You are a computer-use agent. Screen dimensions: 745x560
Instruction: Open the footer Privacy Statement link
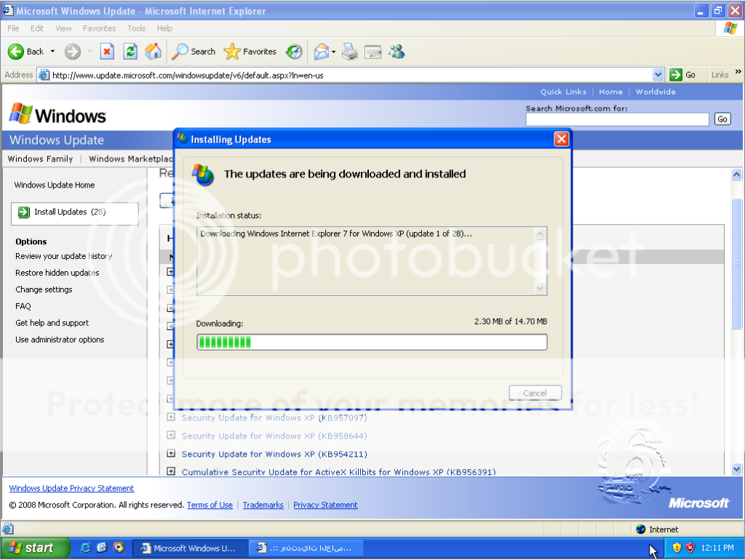pyautogui.click(x=325, y=505)
